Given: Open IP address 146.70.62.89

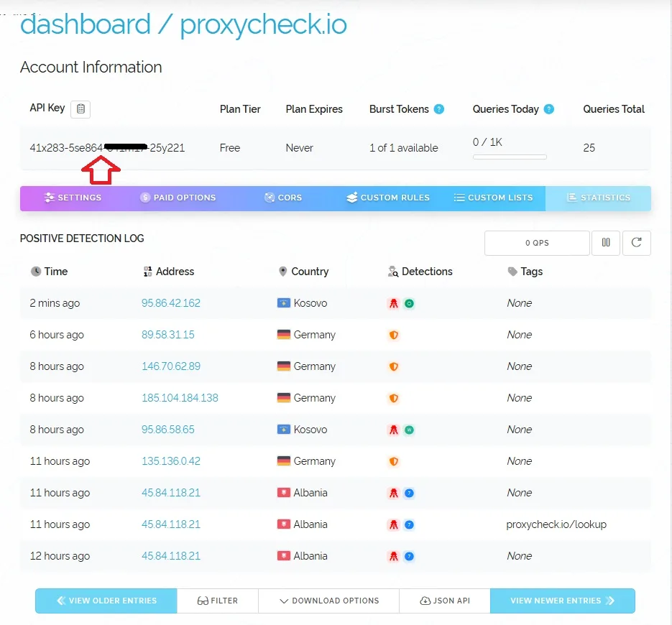Looking at the screenshot, I should point(171,366).
